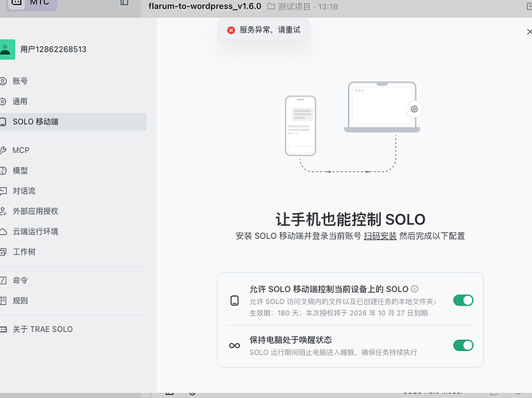Open the 规则 settings section
The image size is (532, 398).
[x=72, y=301]
